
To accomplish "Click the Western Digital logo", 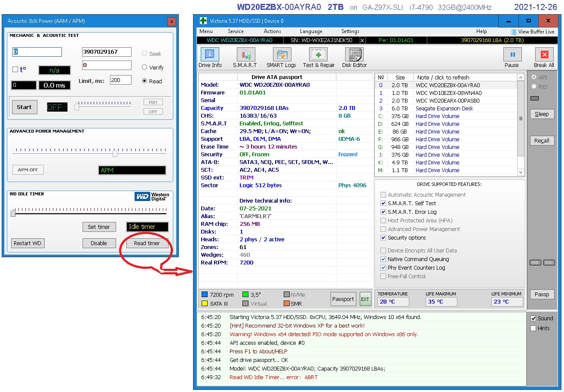I will pyautogui.click(x=152, y=196).
